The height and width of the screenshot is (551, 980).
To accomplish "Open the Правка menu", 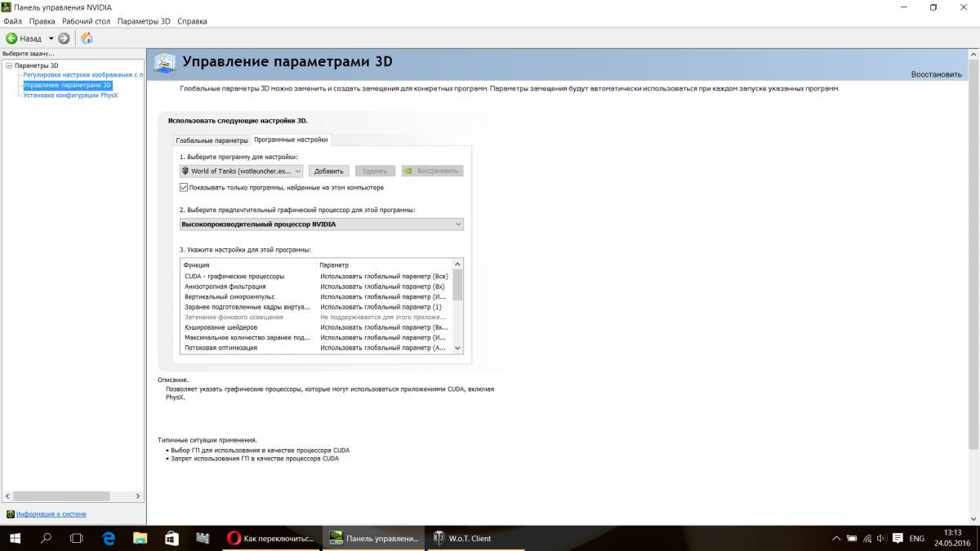I will [41, 21].
